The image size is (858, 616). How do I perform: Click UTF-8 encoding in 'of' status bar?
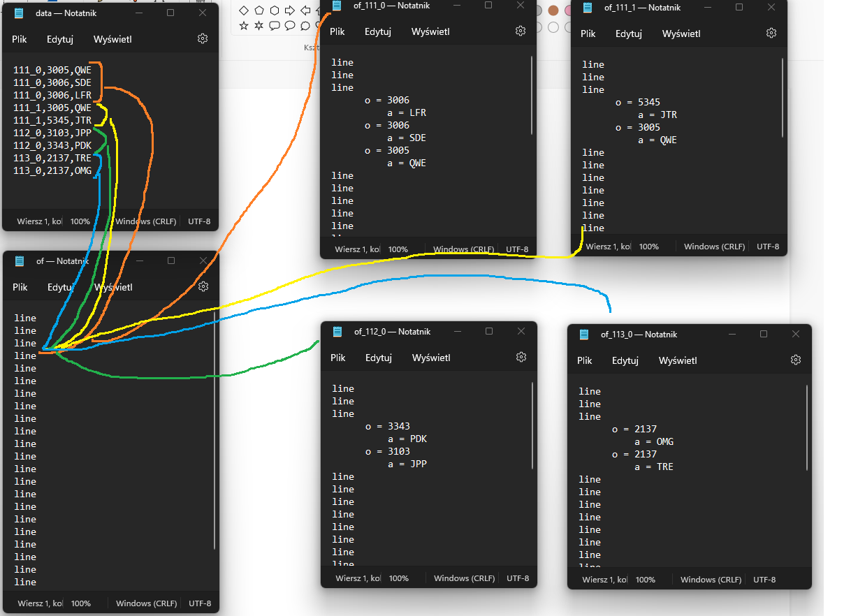(200, 603)
